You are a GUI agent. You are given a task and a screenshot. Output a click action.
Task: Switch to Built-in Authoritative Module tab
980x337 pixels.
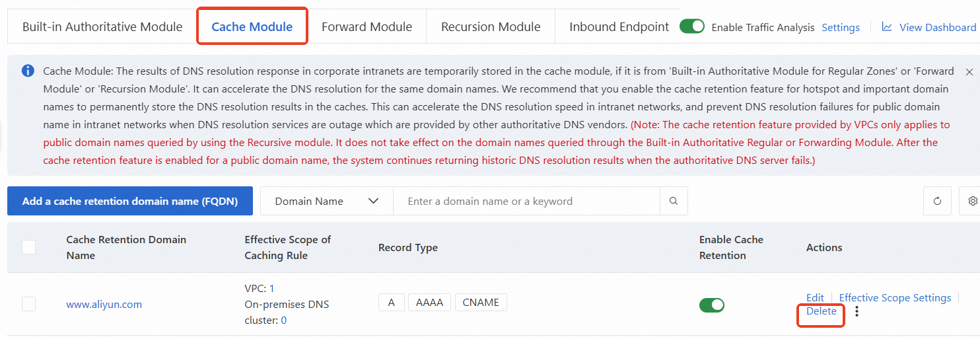[102, 27]
